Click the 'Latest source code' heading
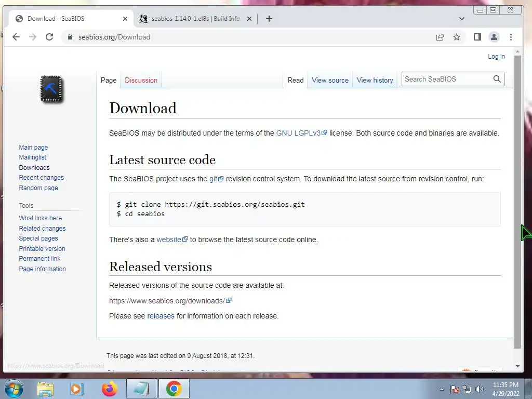This screenshot has height=399, width=532. 162,160
